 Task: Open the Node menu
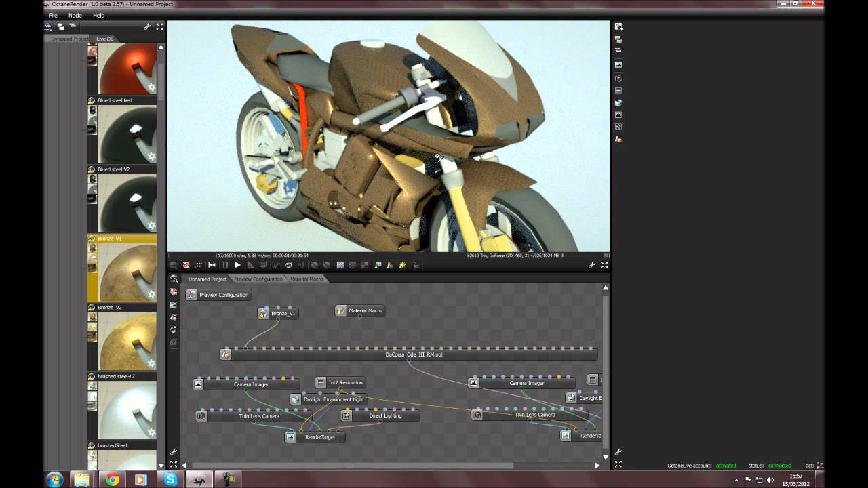(75, 15)
